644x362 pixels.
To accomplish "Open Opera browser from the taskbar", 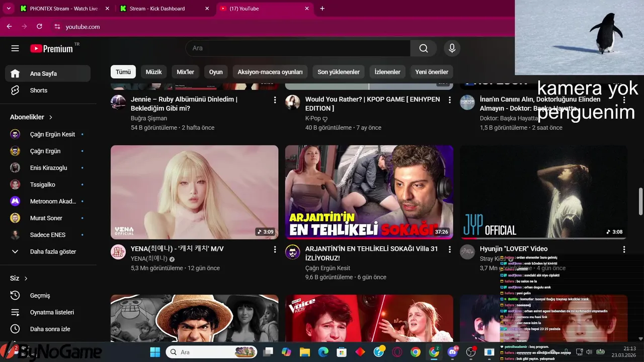I will (x=397, y=352).
